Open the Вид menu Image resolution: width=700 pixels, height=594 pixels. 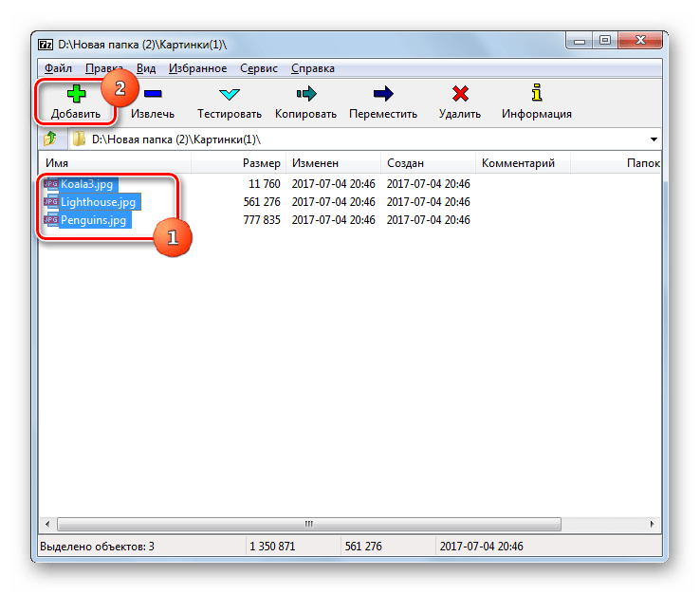[146, 68]
